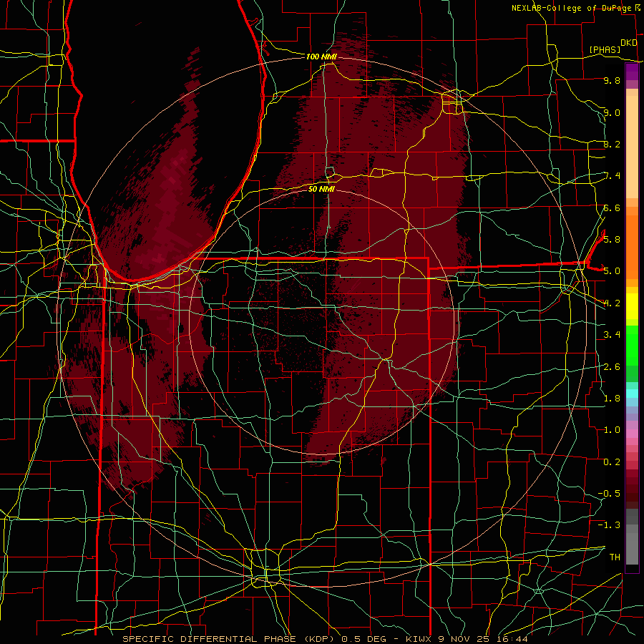Click the DKD unit label
This screenshot has height=644, width=644.
[x=629, y=43]
